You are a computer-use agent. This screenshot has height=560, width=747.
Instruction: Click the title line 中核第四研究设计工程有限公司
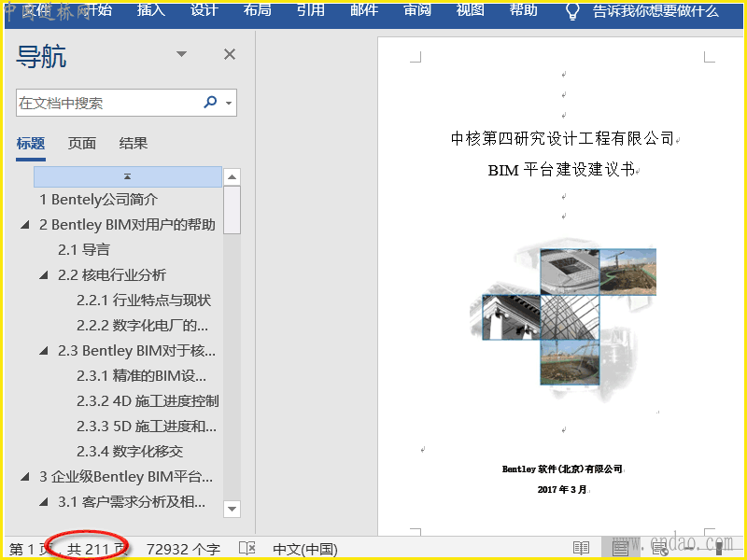(x=563, y=138)
